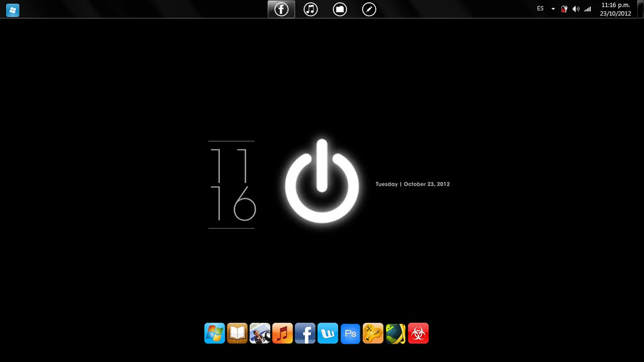Expand hidden system tray icons arrow
Viewport: 644px width, 362px height.
[x=553, y=9]
